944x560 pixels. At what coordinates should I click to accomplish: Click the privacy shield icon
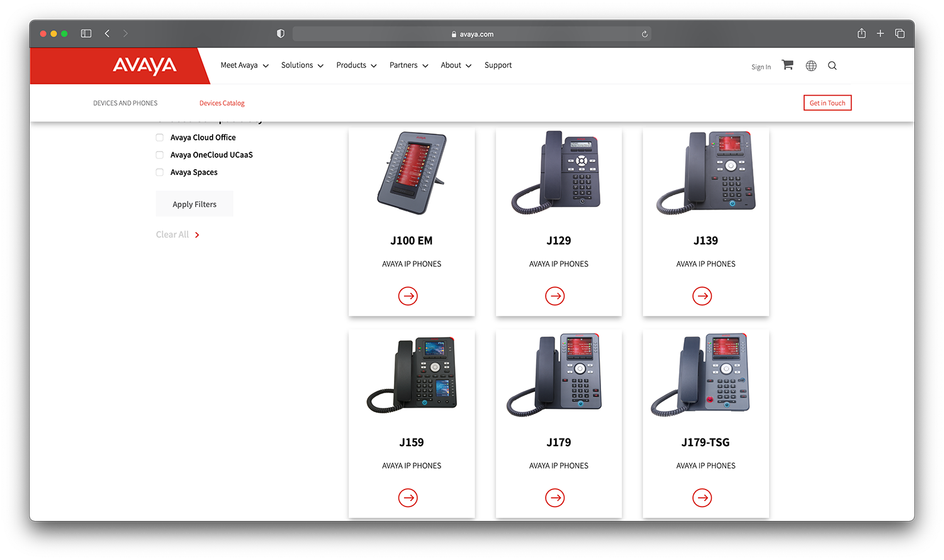click(x=281, y=33)
